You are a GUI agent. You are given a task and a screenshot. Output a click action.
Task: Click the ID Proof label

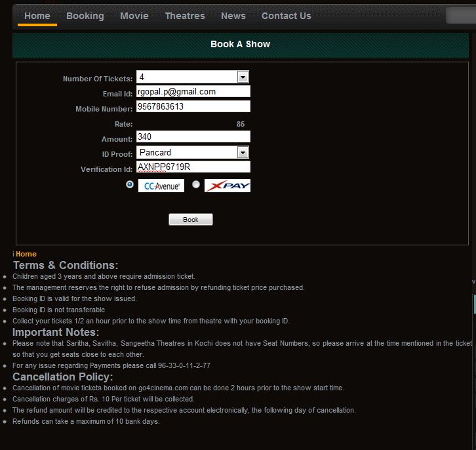tap(117, 154)
